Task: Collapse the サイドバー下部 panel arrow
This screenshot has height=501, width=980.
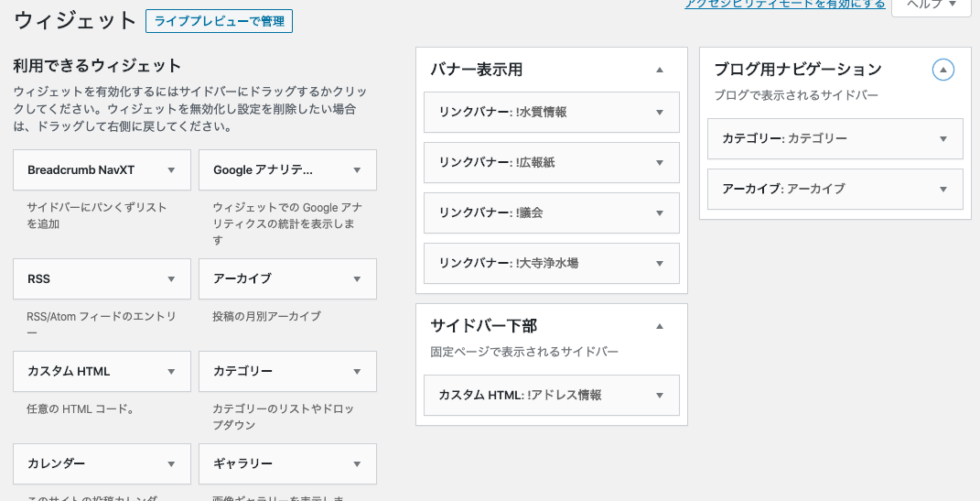Action: coord(659,326)
